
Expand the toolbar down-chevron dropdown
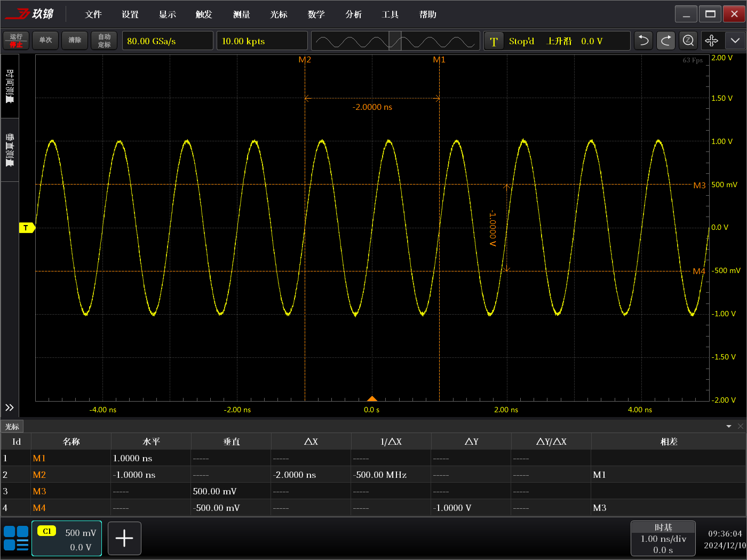click(735, 41)
